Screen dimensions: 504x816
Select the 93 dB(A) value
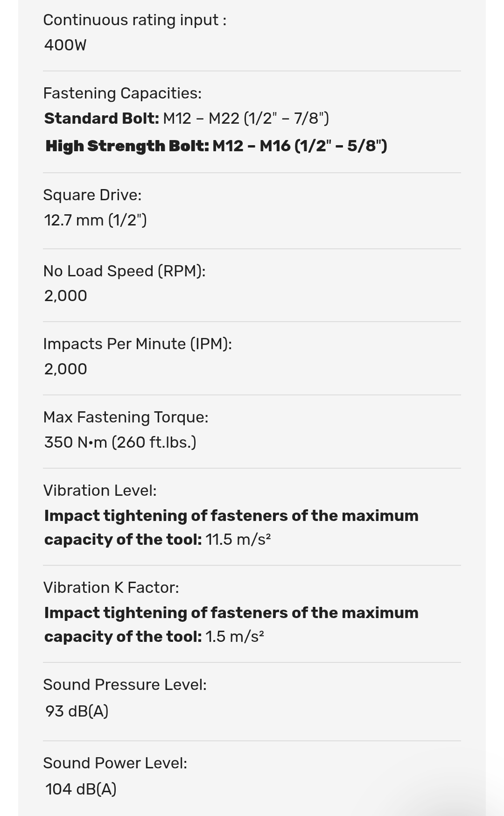click(77, 711)
